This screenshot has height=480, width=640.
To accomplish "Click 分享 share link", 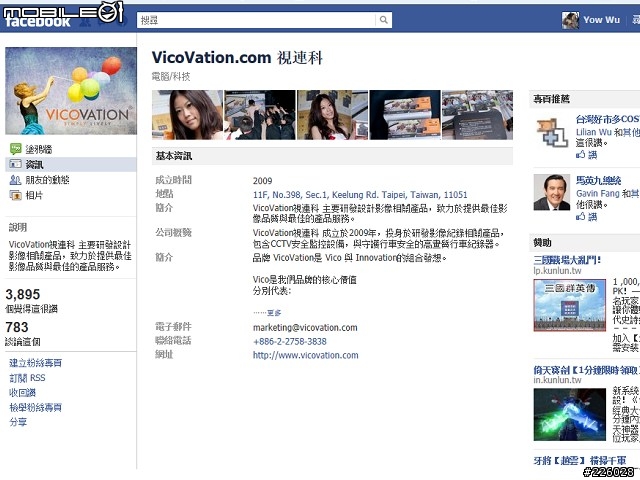I will [18, 422].
